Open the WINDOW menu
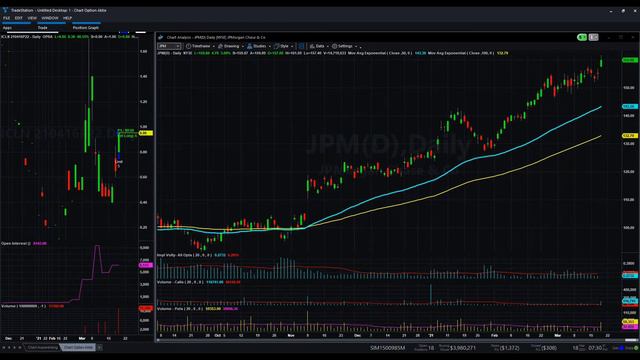The height and width of the screenshot is (360, 640). 50,18
